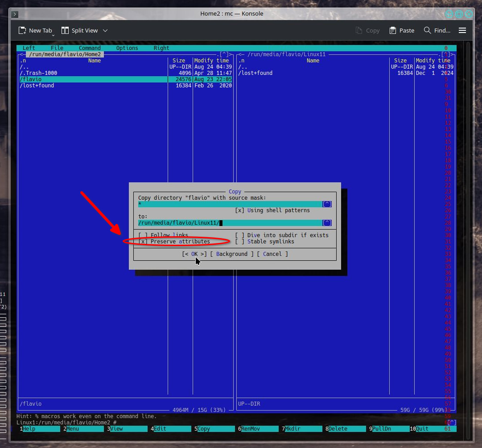The width and height of the screenshot is (482, 448).
Task: Enable Dive into subdir if exists
Action: 239,235
